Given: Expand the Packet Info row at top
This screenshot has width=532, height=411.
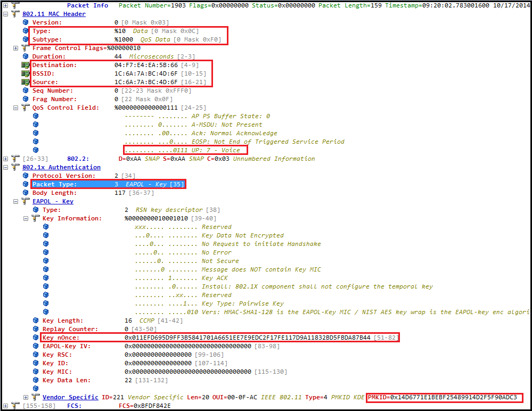Looking at the screenshot, I should click(5, 5).
